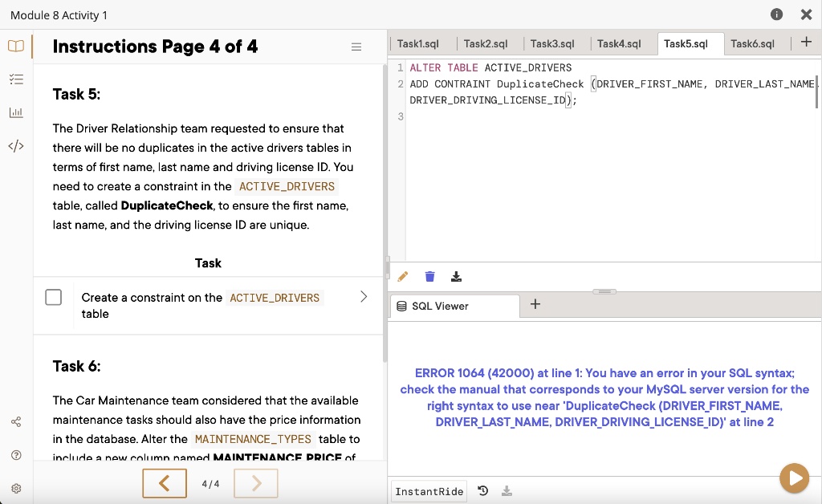
Task: Run the query with the play button
Action: coord(795,478)
